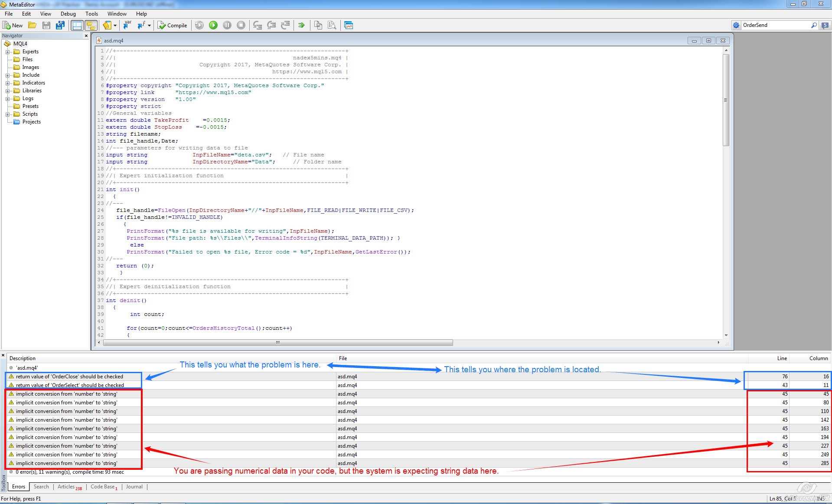Open the View menu
Image resolution: width=832 pixels, height=504 pixels.
46,14
